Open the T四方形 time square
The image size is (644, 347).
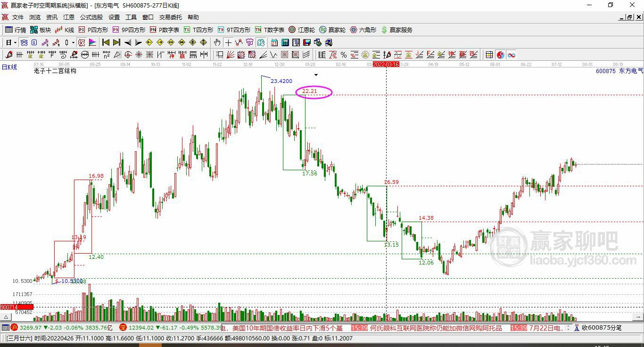(x=198, y=30)
